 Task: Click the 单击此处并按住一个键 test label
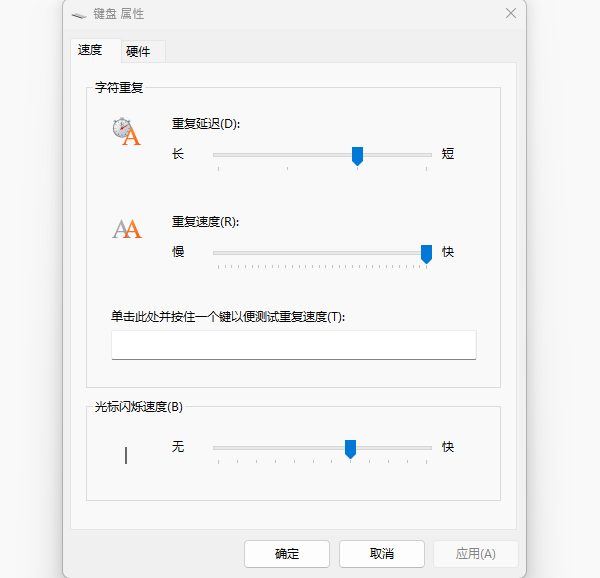pos(228,317)
